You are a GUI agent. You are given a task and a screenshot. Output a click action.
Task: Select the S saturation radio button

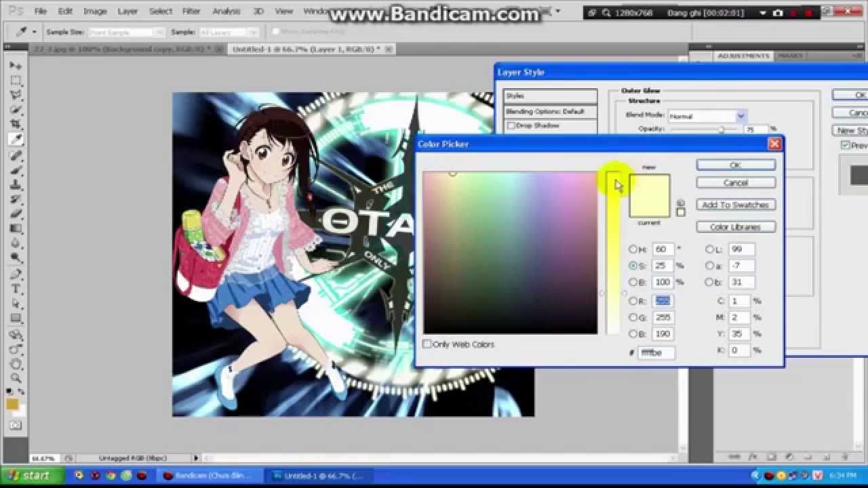(x=633, y=266)
